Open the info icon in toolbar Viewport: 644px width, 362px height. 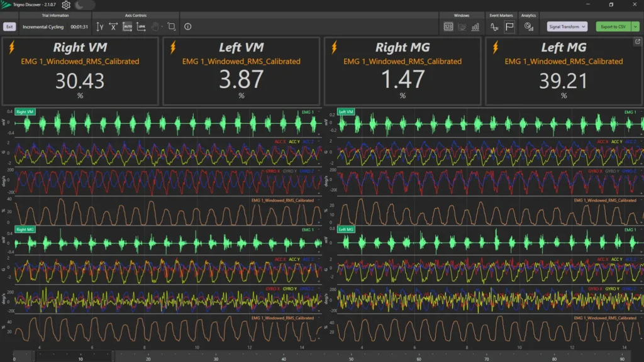coord(187,26)
